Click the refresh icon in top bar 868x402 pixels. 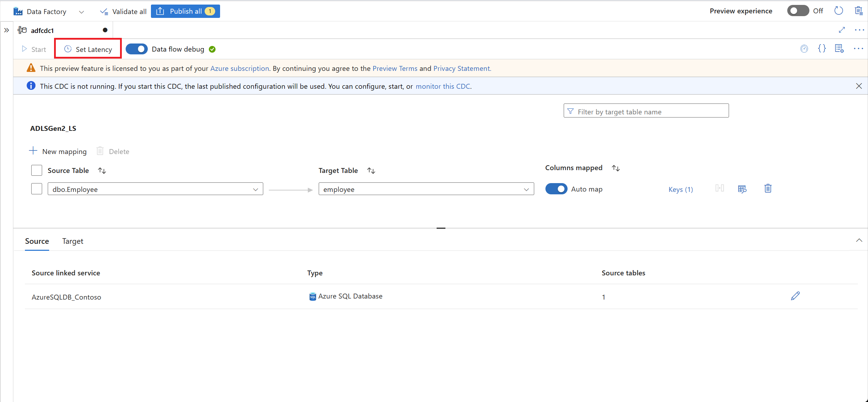pyautogui.click(x=839, y=11)
